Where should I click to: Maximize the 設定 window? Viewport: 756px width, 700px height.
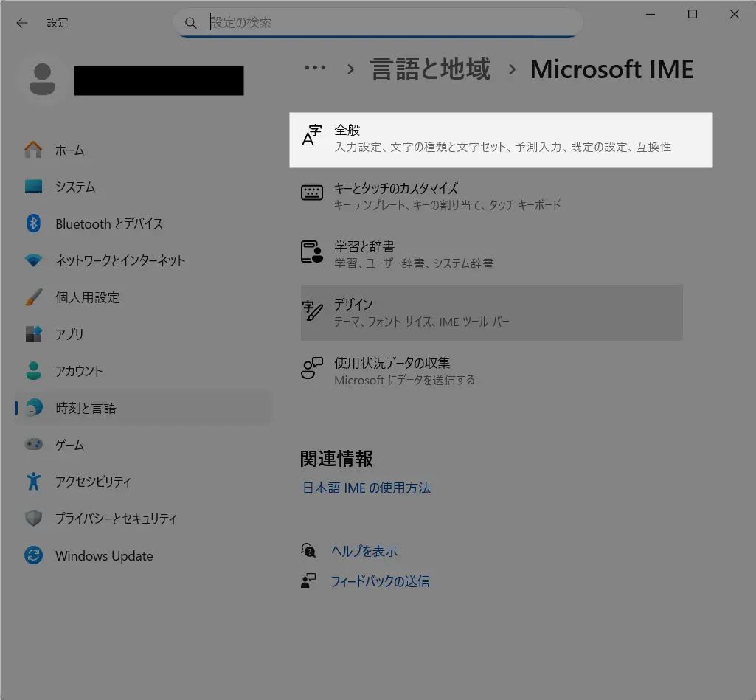tap(693, 14)
